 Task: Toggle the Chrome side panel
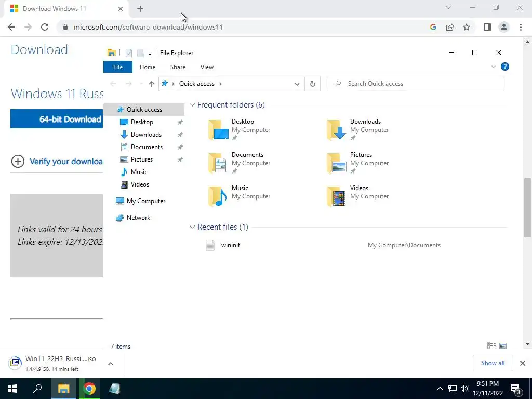487,27
